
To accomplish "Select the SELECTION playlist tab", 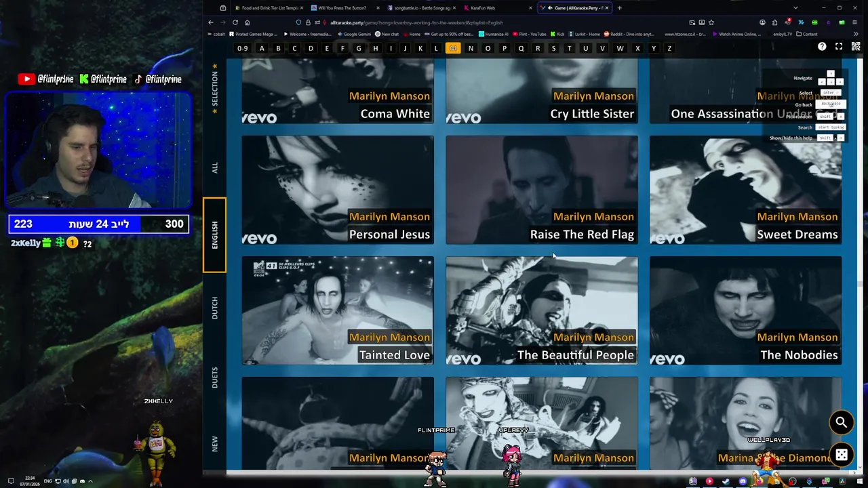I will (214, 88).
